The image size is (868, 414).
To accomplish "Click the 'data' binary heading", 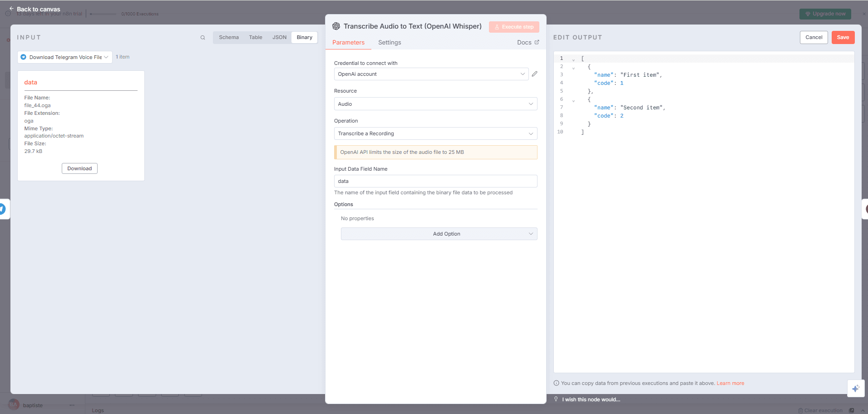I will pyautogui.click(x=31, y=82).
